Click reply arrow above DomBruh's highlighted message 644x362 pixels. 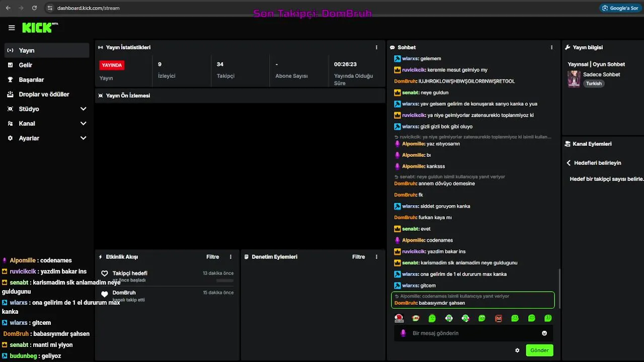tap(397, 296)
